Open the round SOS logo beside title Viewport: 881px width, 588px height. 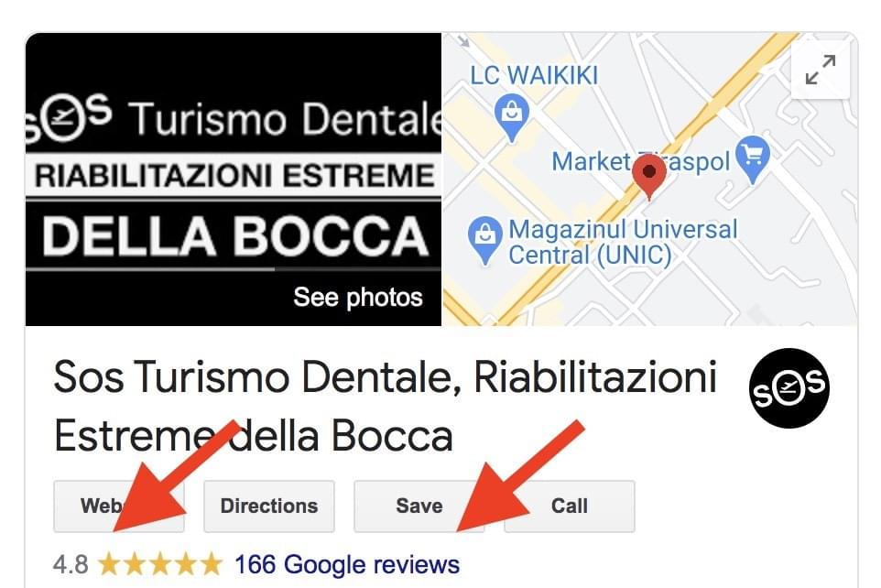click(789, 387)
